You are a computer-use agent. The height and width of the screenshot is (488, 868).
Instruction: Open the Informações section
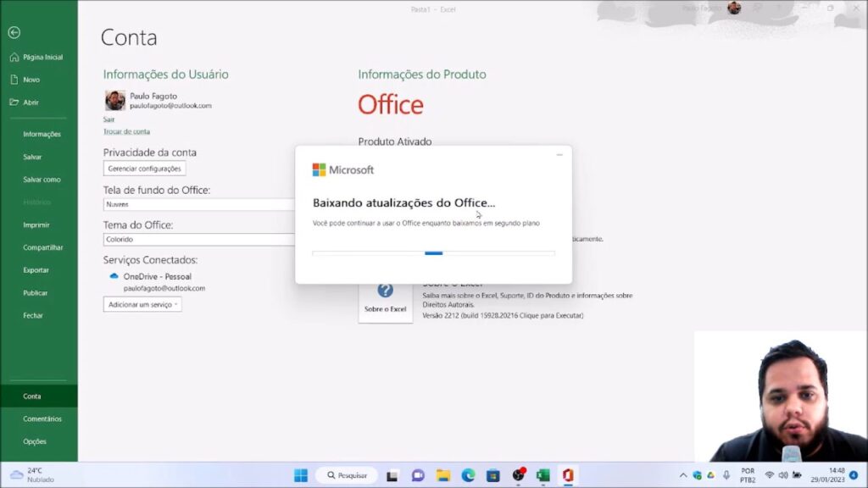click(42, 134)
